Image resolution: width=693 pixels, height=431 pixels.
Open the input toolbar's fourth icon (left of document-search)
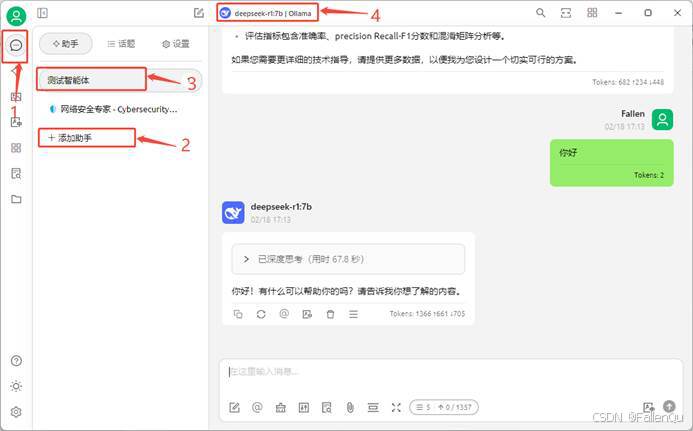click(x=304, y=408)
